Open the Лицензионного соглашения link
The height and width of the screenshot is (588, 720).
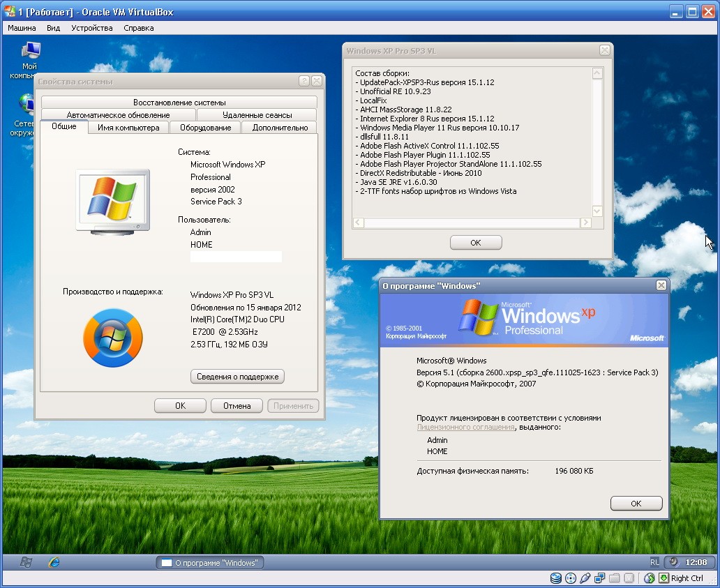[465, 427]
